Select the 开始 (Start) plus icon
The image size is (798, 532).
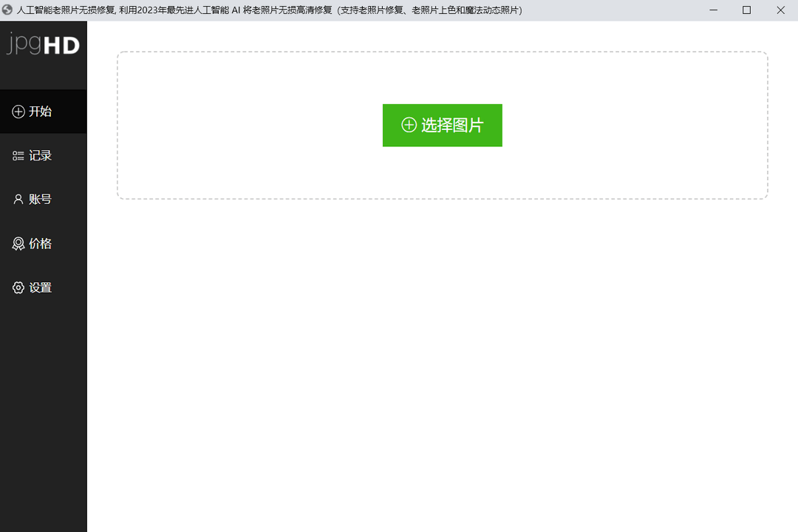point(17,112)
